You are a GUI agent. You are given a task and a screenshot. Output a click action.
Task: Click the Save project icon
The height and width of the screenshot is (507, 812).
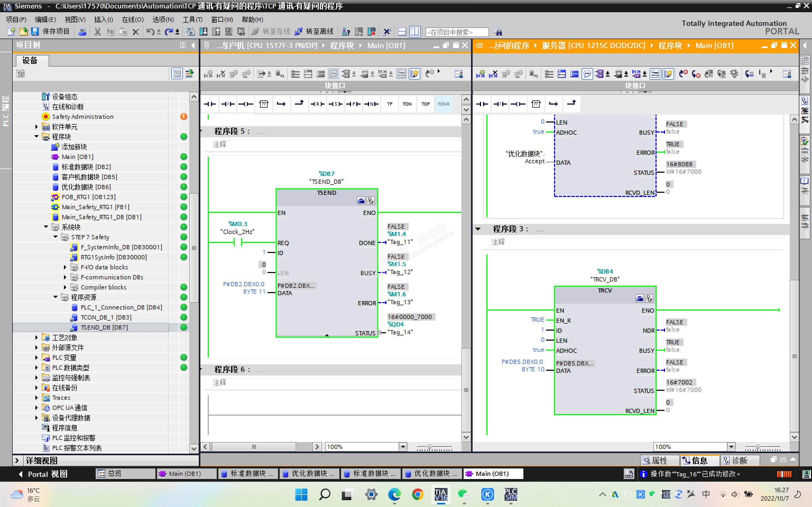tap(35, 31)
